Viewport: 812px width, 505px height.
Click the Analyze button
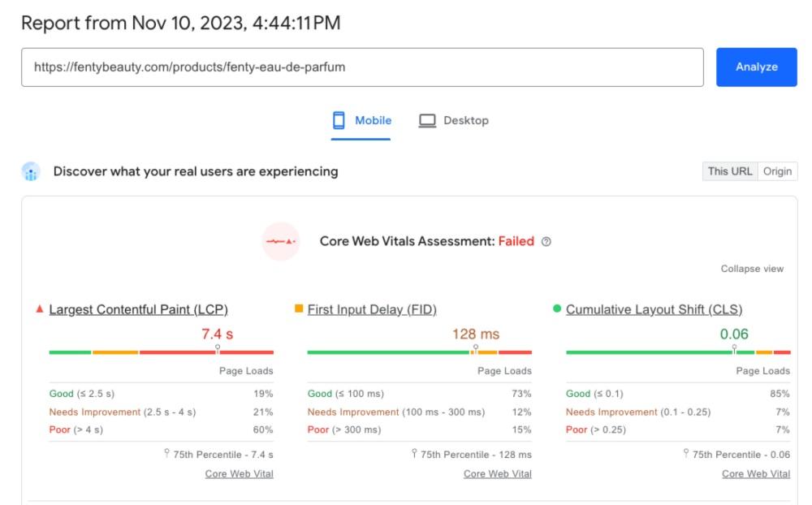pos(756,67)
